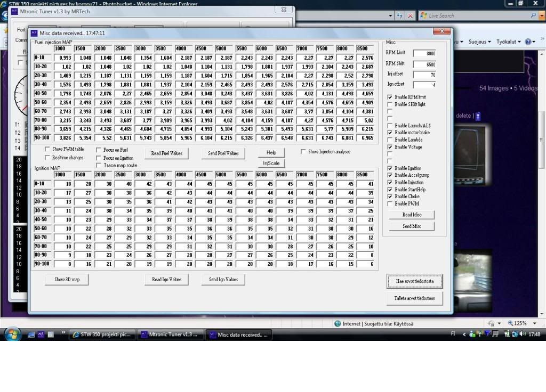Open the Työkalut dropdown menu in Internet Explorer
The image size is (546, 392).
click(508, 42)
